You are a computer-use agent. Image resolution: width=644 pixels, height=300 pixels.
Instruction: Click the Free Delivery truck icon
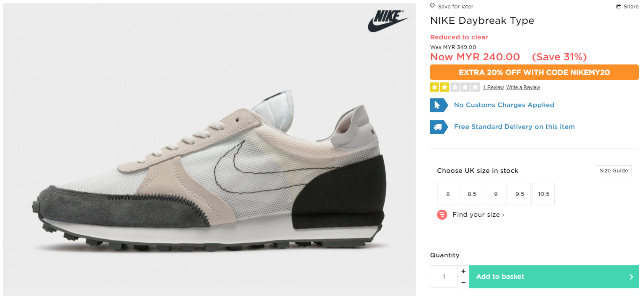point(437,127)
